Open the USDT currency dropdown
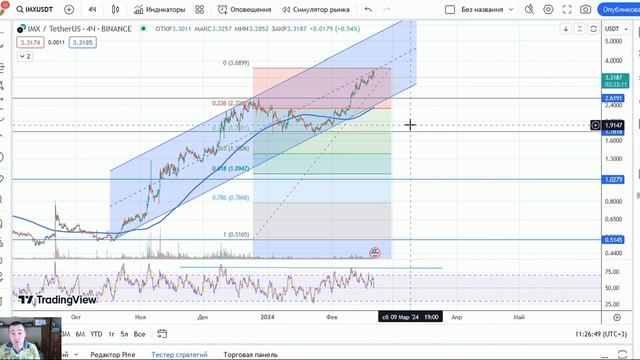 [x=616, y=29]
